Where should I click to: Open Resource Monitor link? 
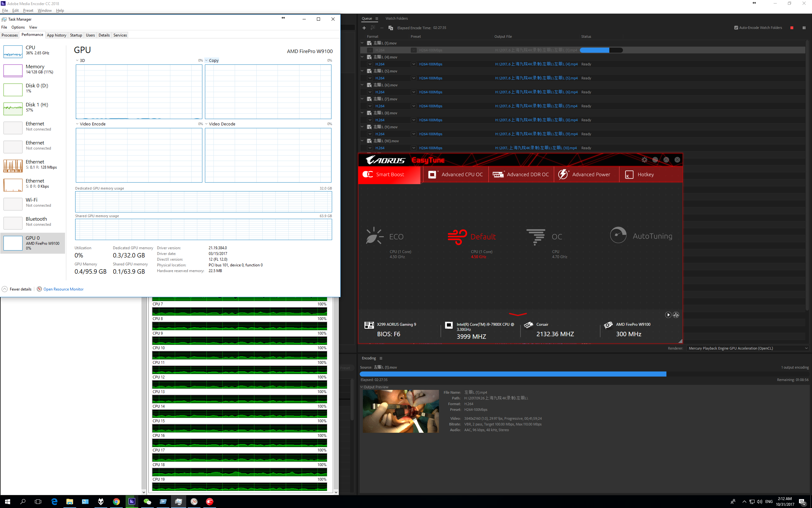click(x=63, y=289)
